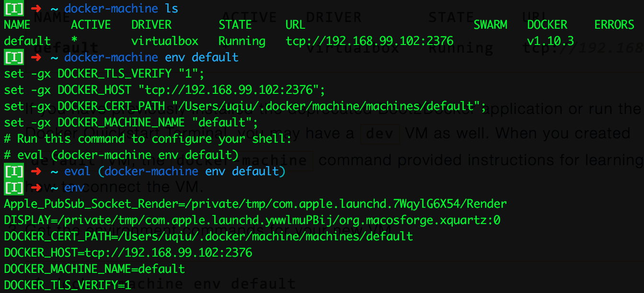This screenshot has width=644, height=293.
Task: Click the ERRORS column header
Action: [x=614, y=25]
